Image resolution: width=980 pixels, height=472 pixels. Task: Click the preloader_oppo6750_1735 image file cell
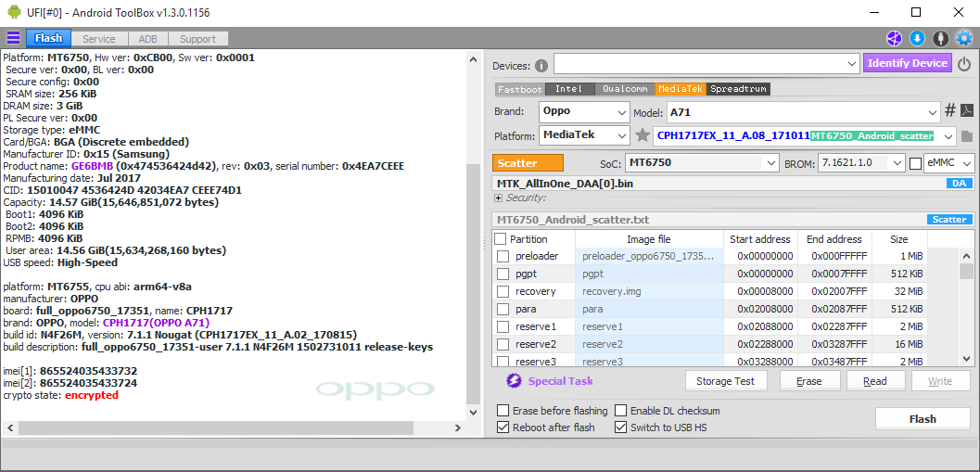tap(649, 256)
